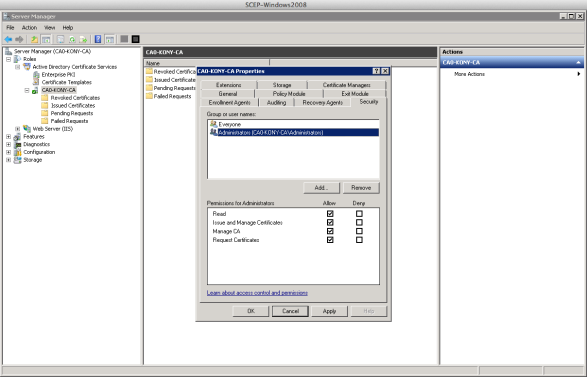This screenshot has height=377, width=587.
Task: Open the View menu
Action: 49,28
